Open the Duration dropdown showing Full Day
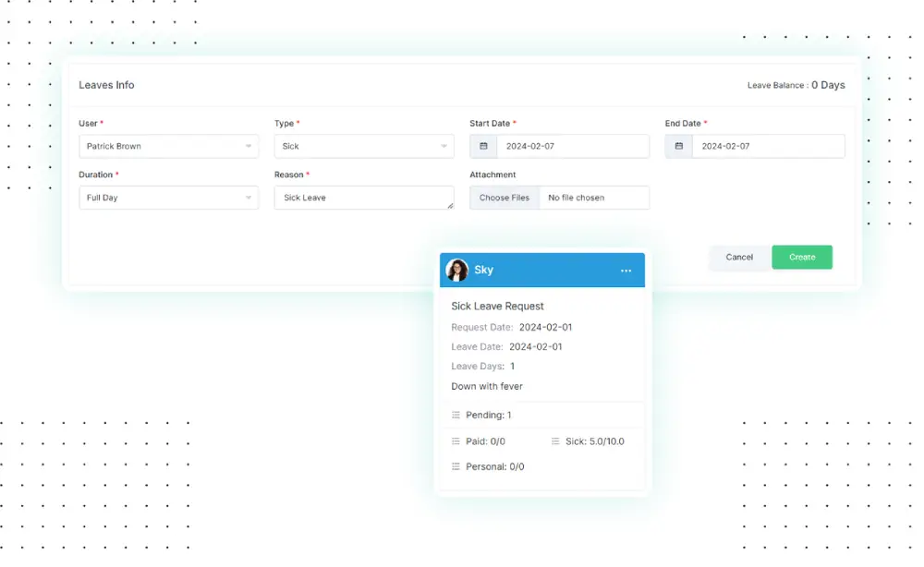The image size is (924, 567). click(x=168, y=198)
